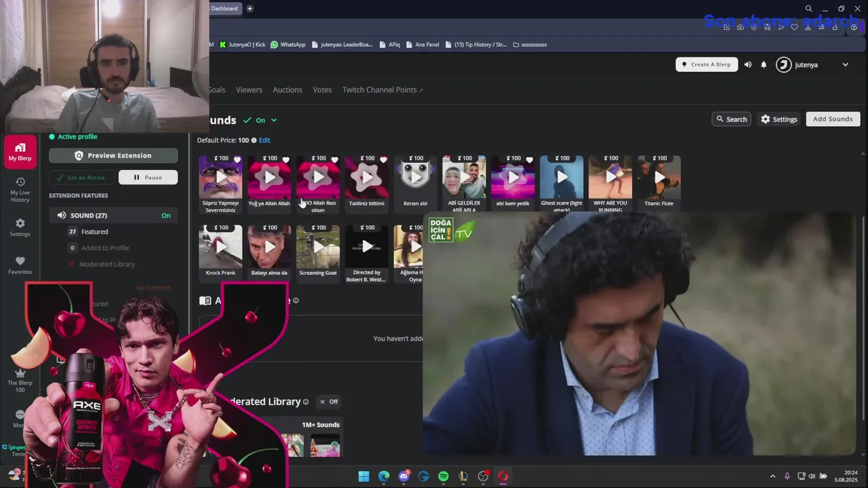The height and width of the screenshot is (488, 868).
Task: Toggle SOUND (27) feature On status
Action: 165,216
